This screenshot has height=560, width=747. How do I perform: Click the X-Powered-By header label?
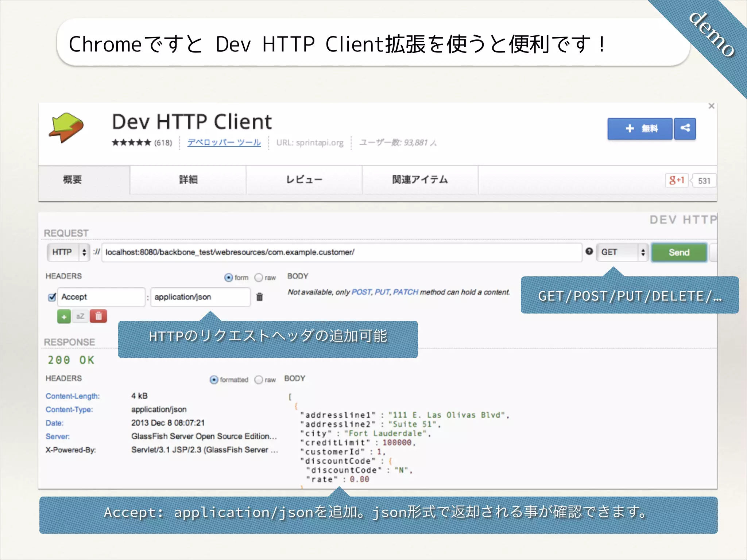click(x=71, y=450)
